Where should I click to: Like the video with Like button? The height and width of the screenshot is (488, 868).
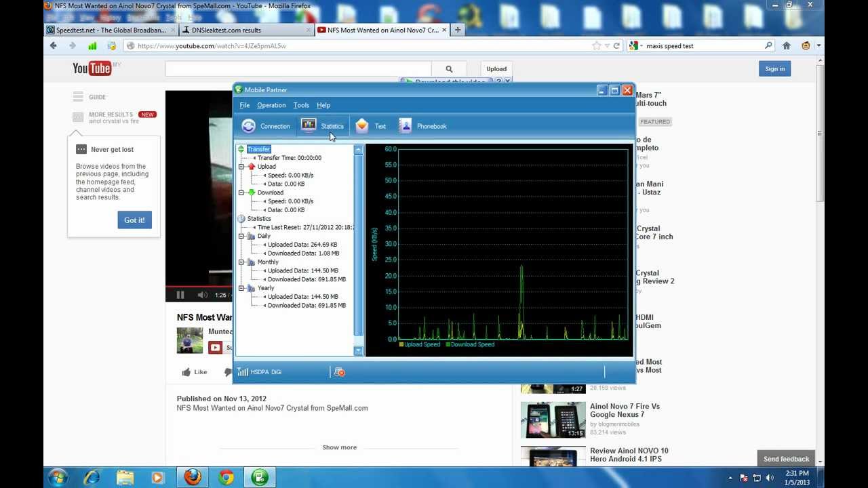[x=195, y=371]
